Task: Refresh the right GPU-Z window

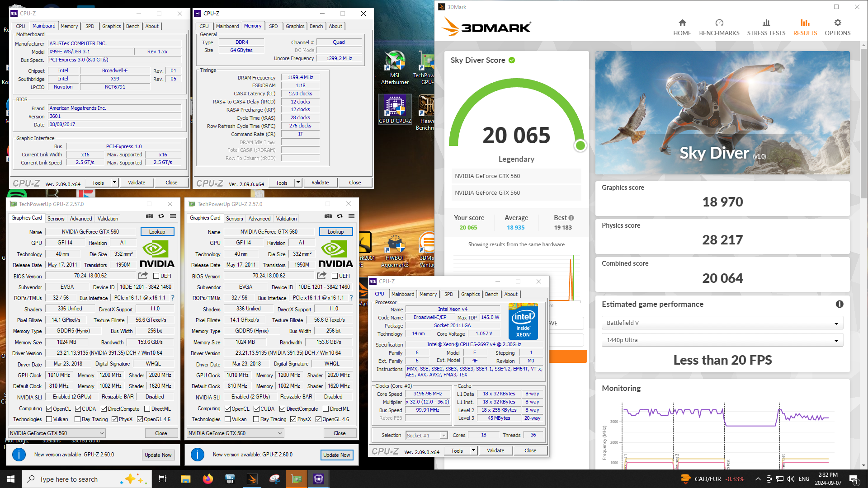Action: coord(340,216)
